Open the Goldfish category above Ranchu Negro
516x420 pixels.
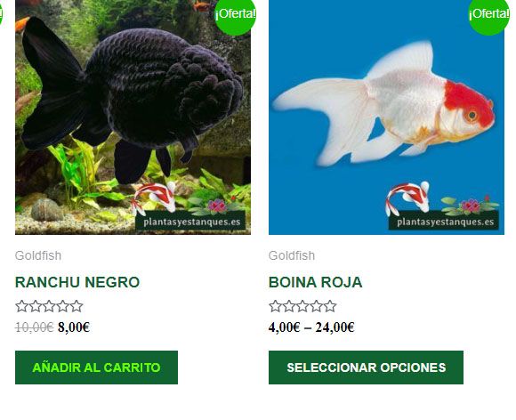pos(38,255)
